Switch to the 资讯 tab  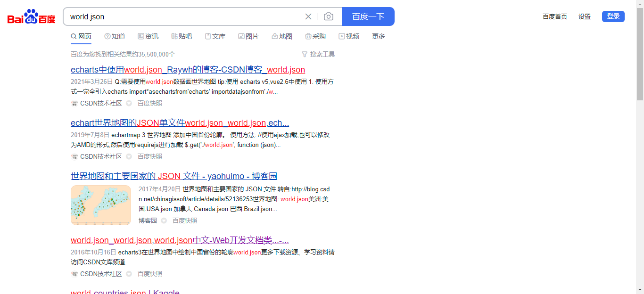pyautogui.click(x=148, y=36)
